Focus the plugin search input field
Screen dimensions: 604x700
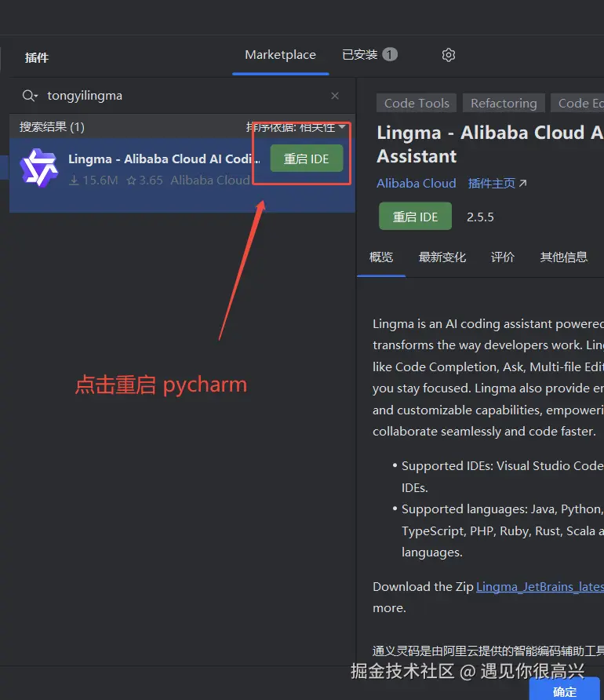pyautogui.click(x=183, y=96)
